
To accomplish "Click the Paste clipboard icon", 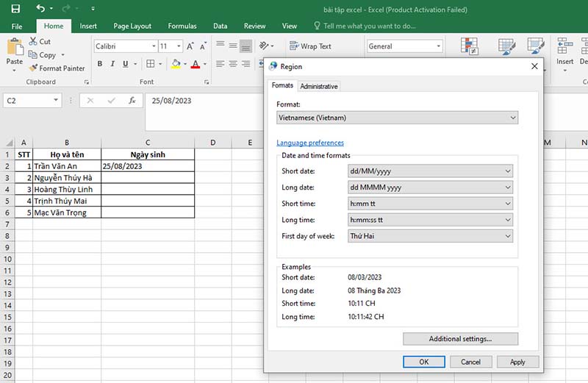I will (x=15, y=48).
